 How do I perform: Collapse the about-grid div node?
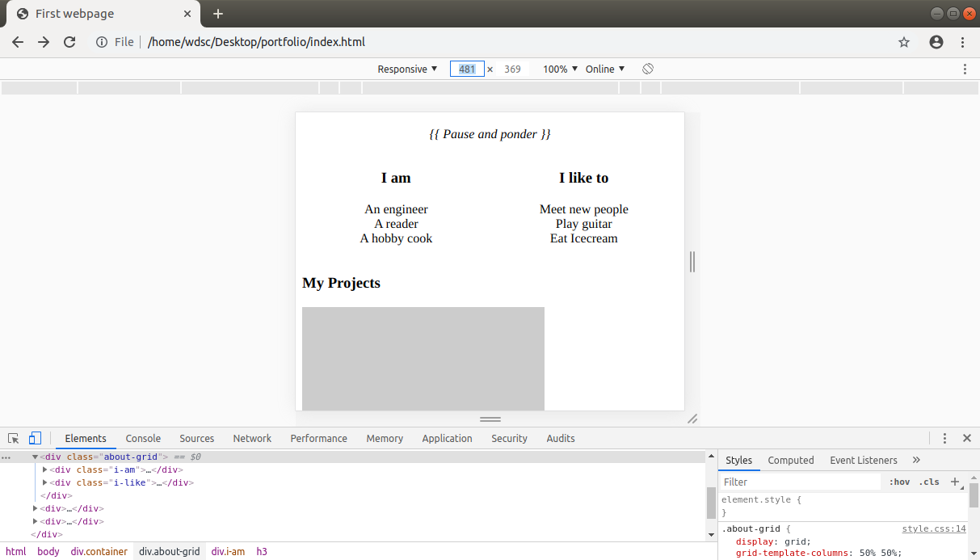coord(35,457)
